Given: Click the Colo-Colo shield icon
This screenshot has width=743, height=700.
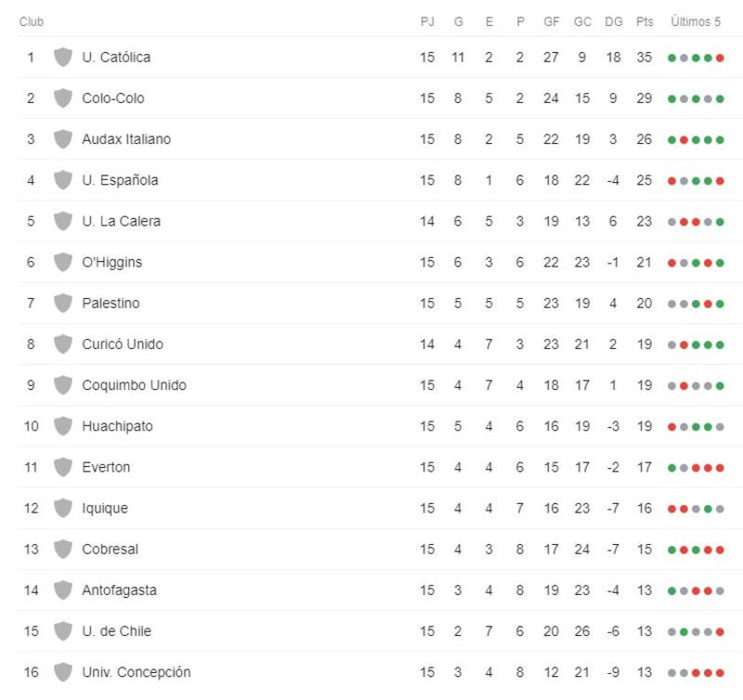Looking at the screenshot, I should click(x=63, y=98).
